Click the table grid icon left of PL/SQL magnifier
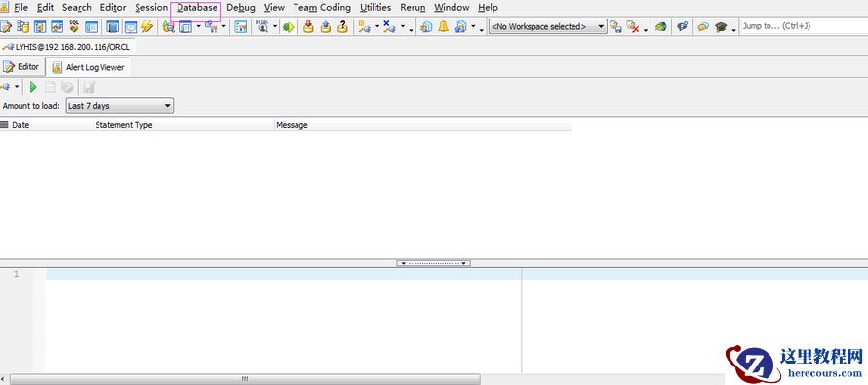Image resolution: width=868 pixels, height=385 pixels. [240, 26]
